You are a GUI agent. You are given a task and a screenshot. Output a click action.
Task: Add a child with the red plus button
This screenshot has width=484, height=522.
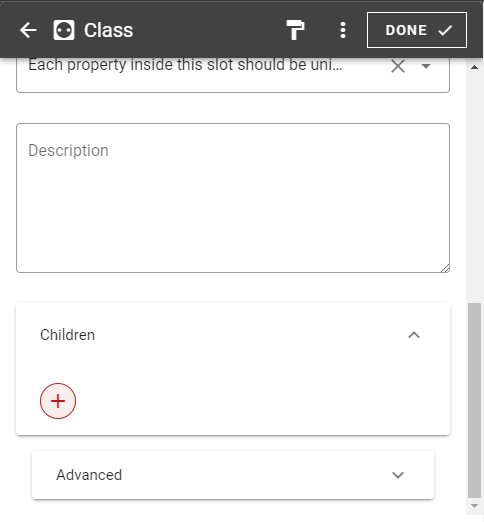[58, 401]
